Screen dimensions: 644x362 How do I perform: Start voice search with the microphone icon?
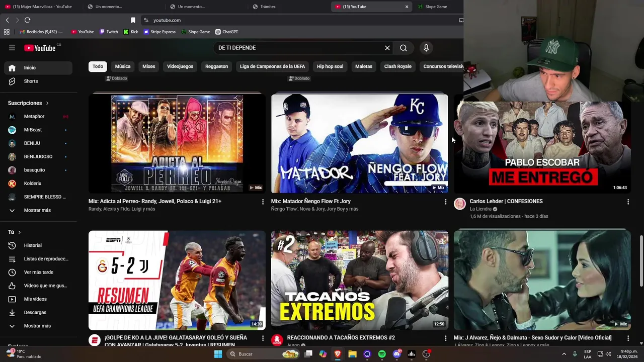point(426,48)
